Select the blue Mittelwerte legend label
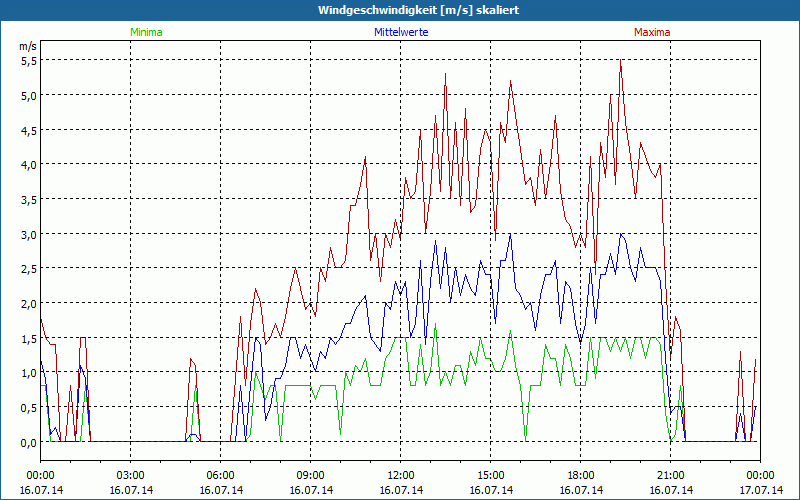The width and height of the screenshot is (800, 500). point(401,32)
